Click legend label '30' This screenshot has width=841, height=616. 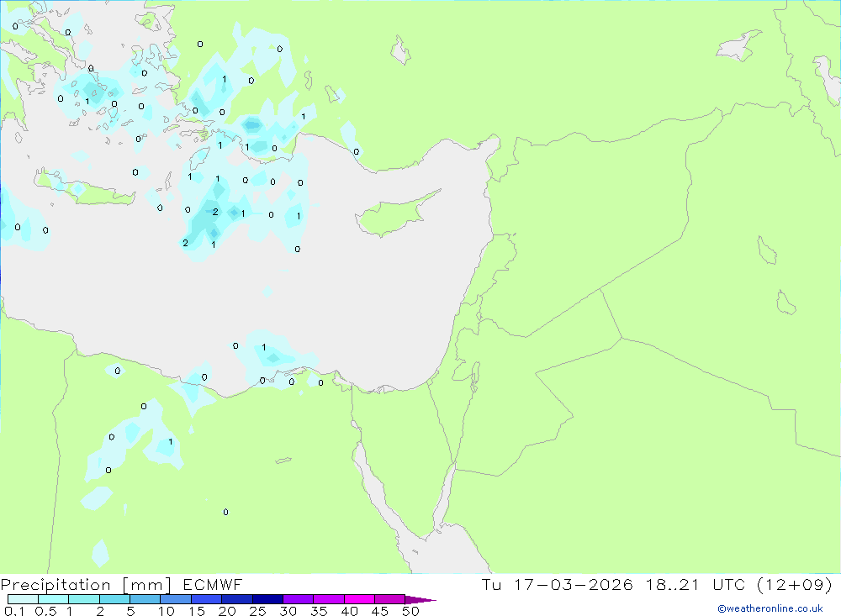tap(288, 611)
